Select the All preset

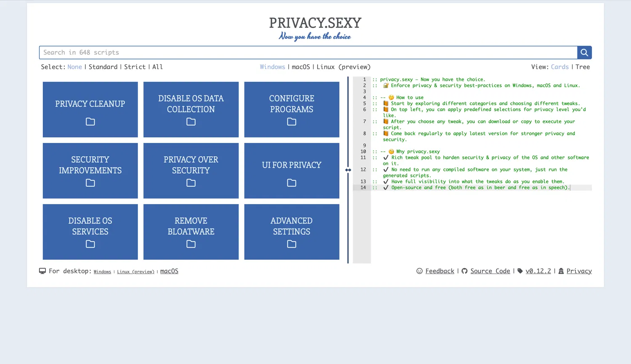click(x=157, y=67)
